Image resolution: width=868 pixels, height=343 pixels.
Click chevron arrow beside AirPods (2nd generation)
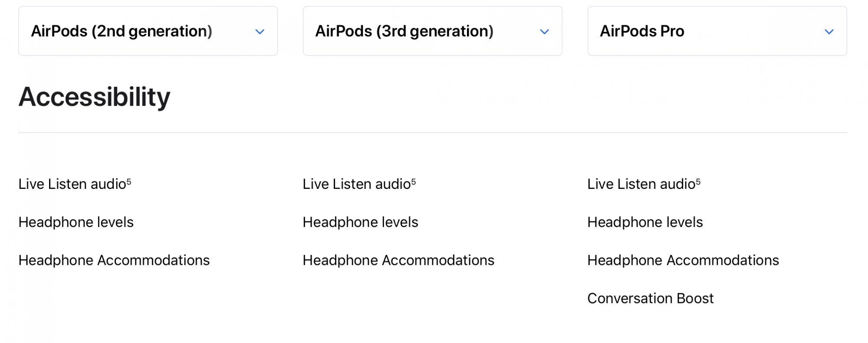tap(260, 32)
